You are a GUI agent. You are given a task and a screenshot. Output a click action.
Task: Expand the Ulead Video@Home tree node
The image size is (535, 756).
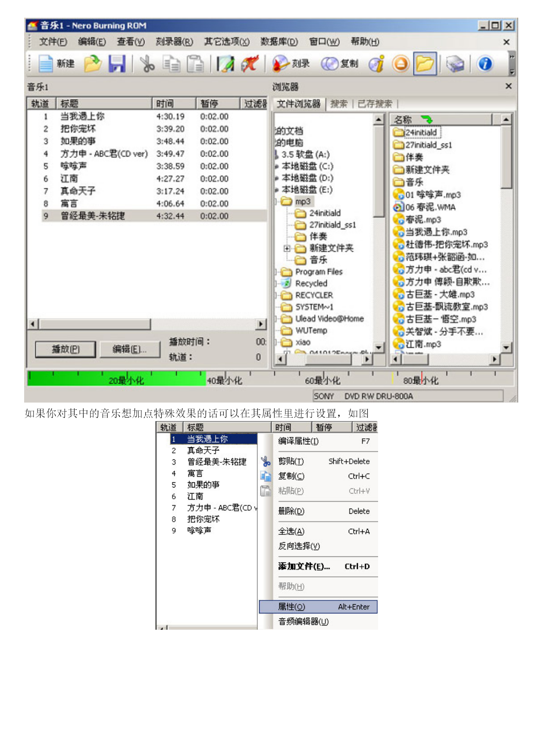pos(276,319)
